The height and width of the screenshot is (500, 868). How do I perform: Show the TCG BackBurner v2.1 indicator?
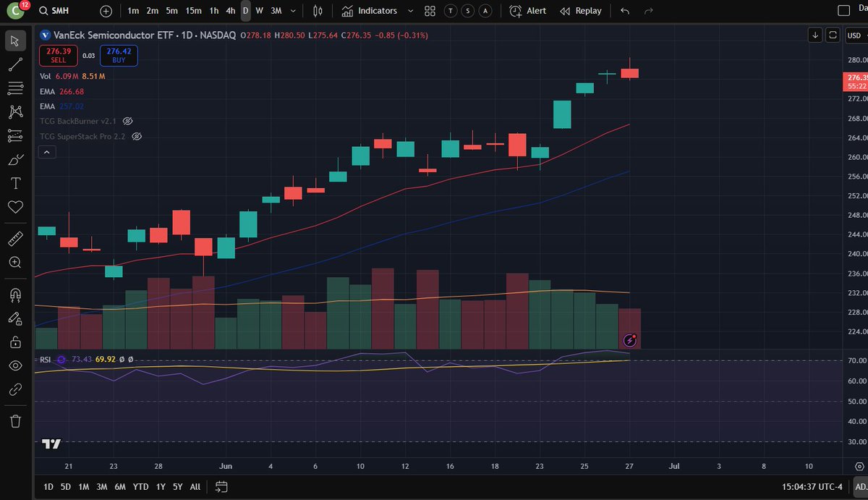click(x=128, y=121)
